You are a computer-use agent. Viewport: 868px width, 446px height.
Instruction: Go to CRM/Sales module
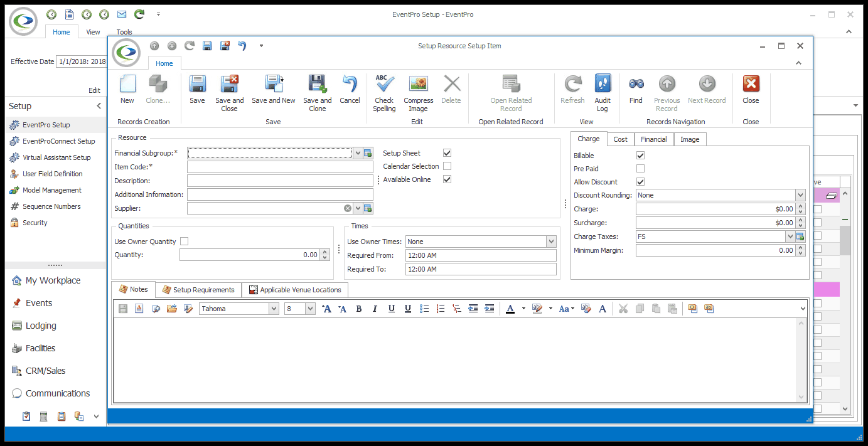coord(45,371)
